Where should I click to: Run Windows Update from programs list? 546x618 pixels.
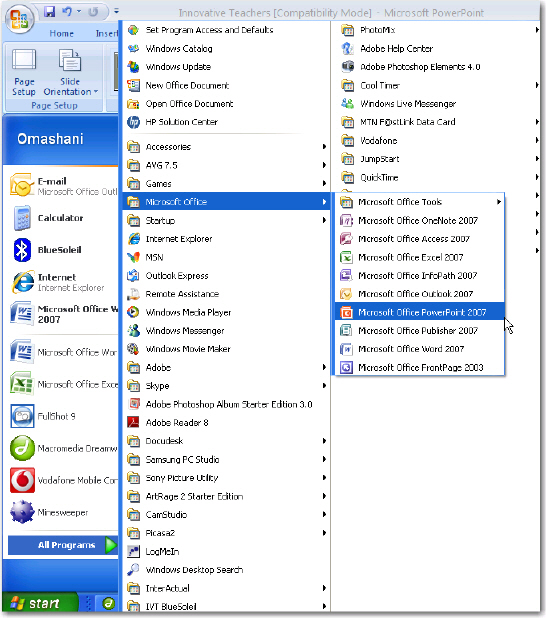(x=226, y=67)
